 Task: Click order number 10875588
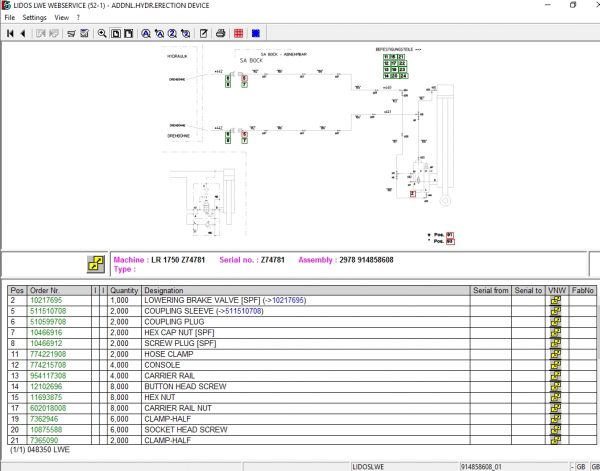(x=46, y=430)
